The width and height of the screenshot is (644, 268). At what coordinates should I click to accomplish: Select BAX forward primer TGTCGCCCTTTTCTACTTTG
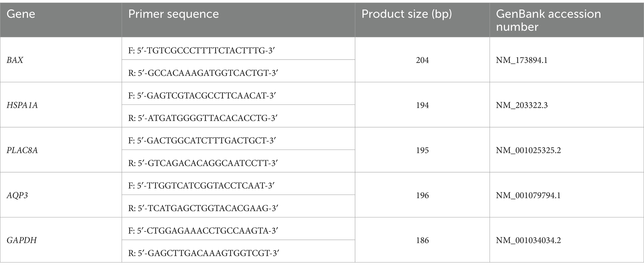click(x=201, y=51)
